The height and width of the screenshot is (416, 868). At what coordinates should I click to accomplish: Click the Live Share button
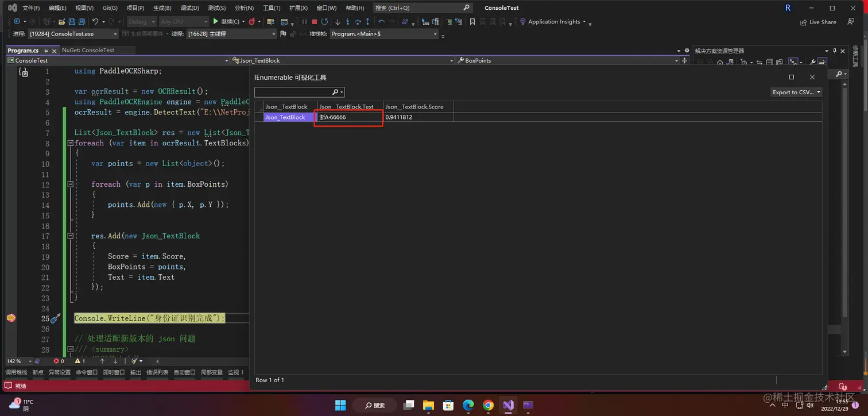click(x=818, y=22)
